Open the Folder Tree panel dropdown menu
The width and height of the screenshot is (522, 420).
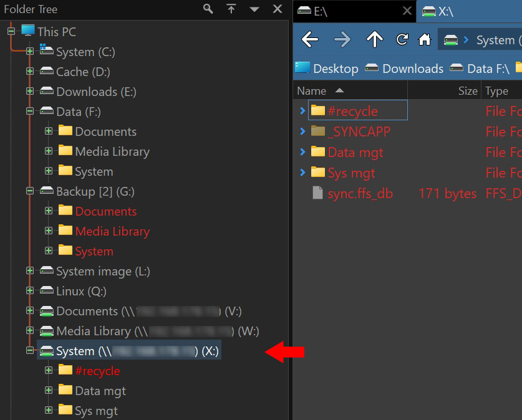click(254, 9)
